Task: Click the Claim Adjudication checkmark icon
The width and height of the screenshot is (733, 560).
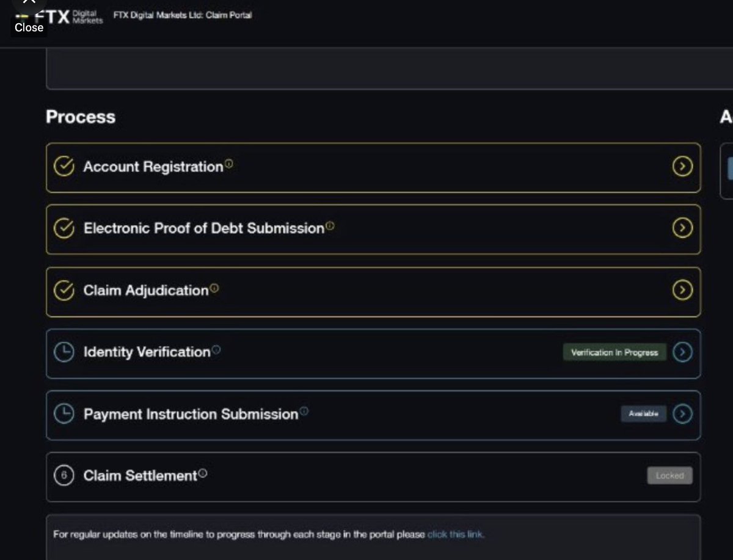Action: coord(64,291)
